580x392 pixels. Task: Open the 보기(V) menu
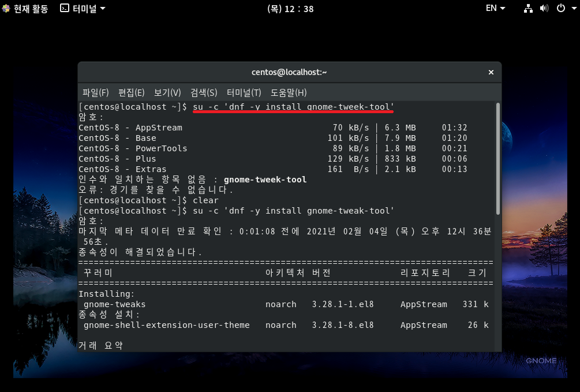167,92
